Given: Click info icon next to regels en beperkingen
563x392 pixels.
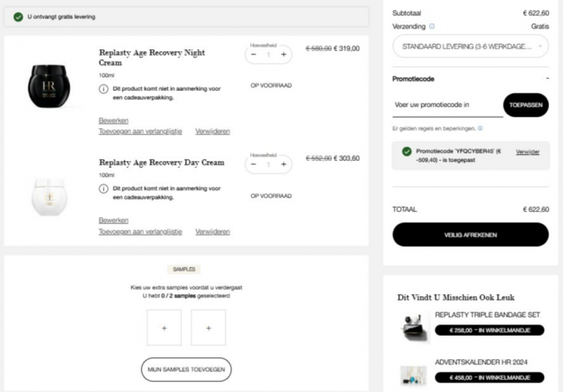Looking at the screenshot, I should (481, 128).
